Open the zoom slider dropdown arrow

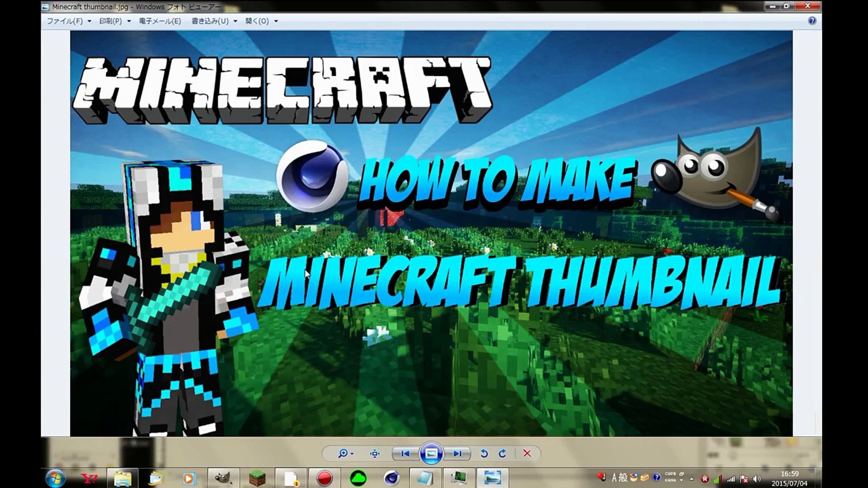[352, 454]
